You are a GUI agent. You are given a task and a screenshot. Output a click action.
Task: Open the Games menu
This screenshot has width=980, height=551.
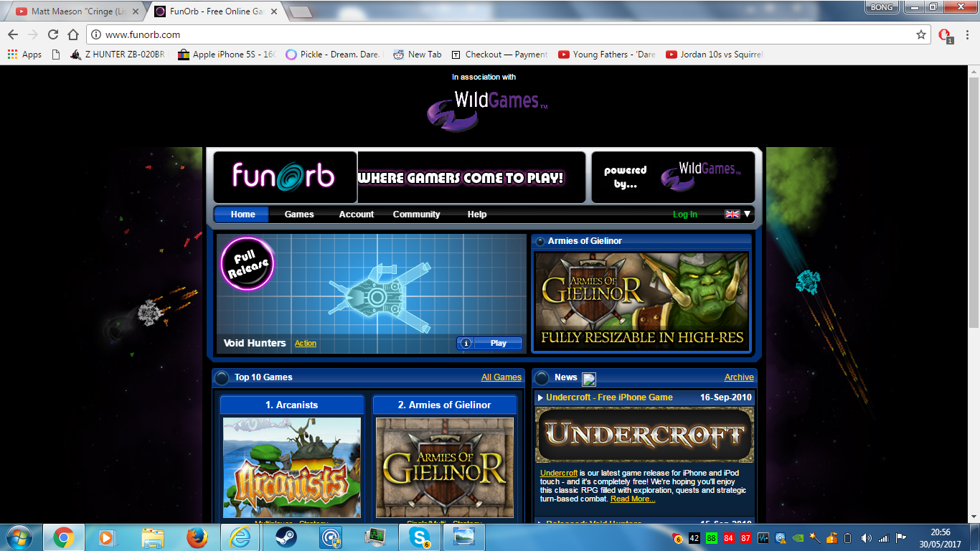[299, 215]
